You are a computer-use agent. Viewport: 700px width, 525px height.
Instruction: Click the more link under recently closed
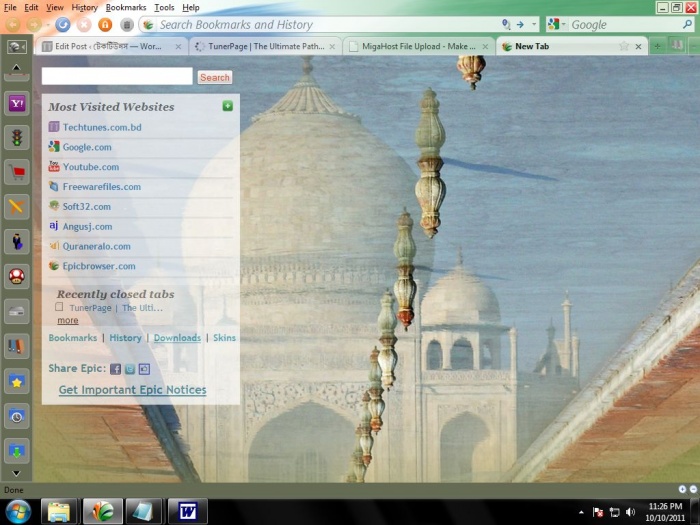click(x=68, y=320)
